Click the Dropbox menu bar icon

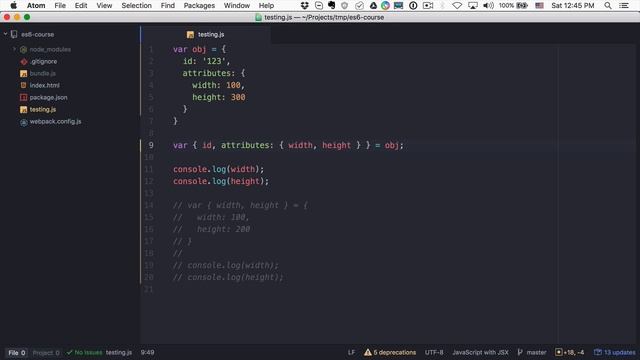click(304, 5)
